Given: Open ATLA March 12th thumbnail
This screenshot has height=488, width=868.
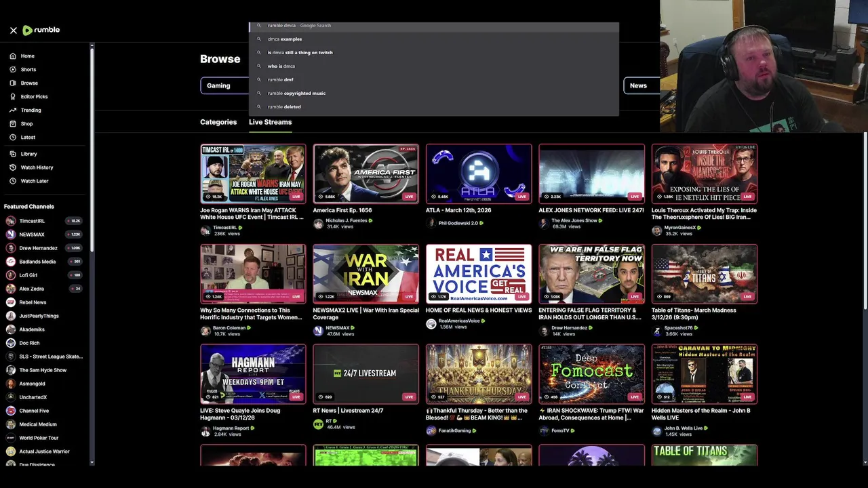Looking at the screenshot, I should click(479, 174).
